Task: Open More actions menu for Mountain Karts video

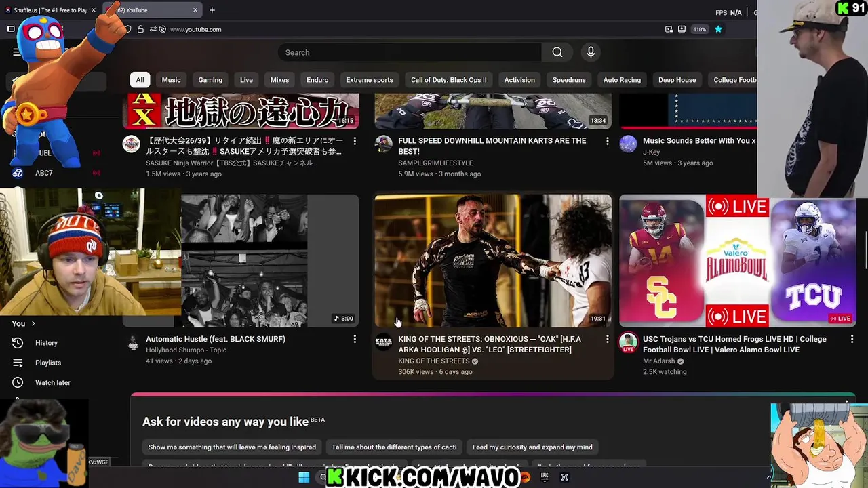Action: (607, 141)
